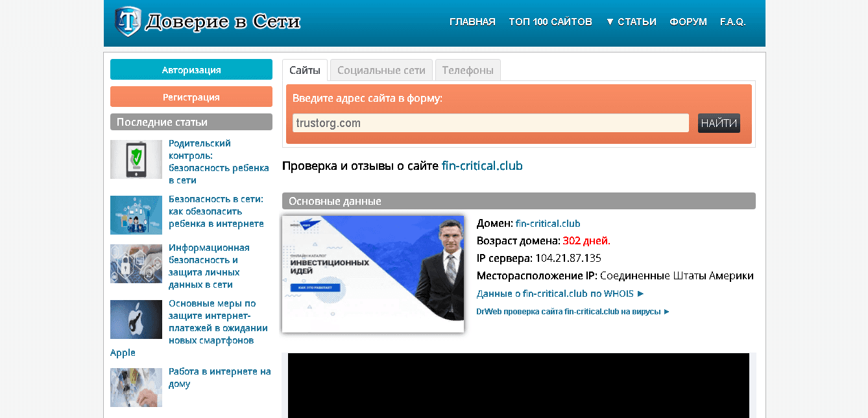The image size is (868, 418).
Task: Click the НАЙТИ search button icon area
Action: click(x=718, y=122)
